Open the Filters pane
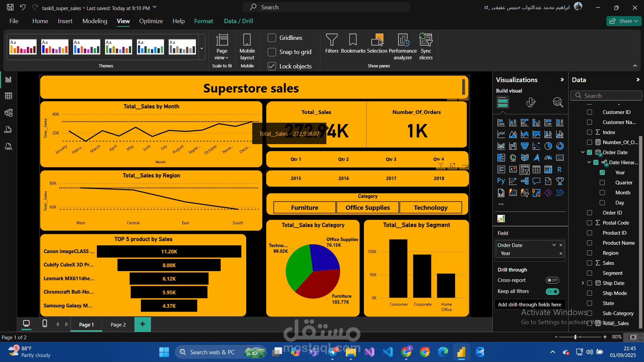Image resolution: width=644 pixels, height=362 pixels. (331, 44)
